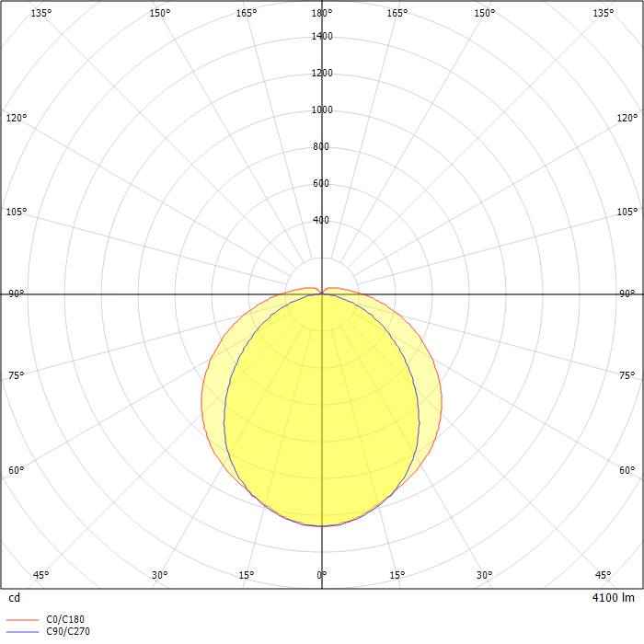Click the left 75° angle label
This screenshot has height=644, width=644.
(17, 375)
